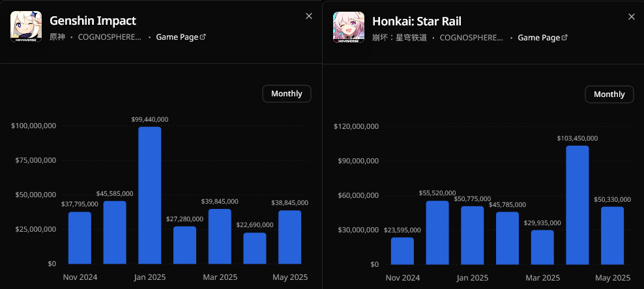Select Star Rail bar labeled $50,330,000

click(612, 235)
